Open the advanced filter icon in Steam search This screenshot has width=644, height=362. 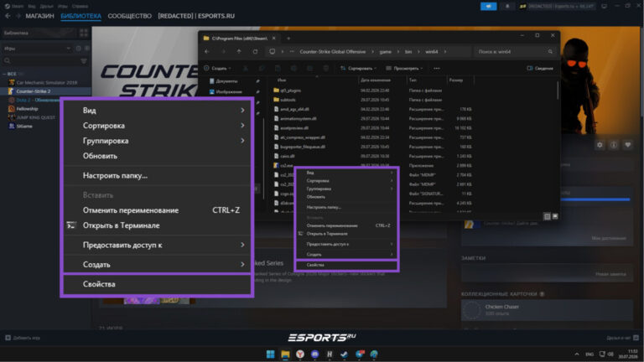point(84,61)
